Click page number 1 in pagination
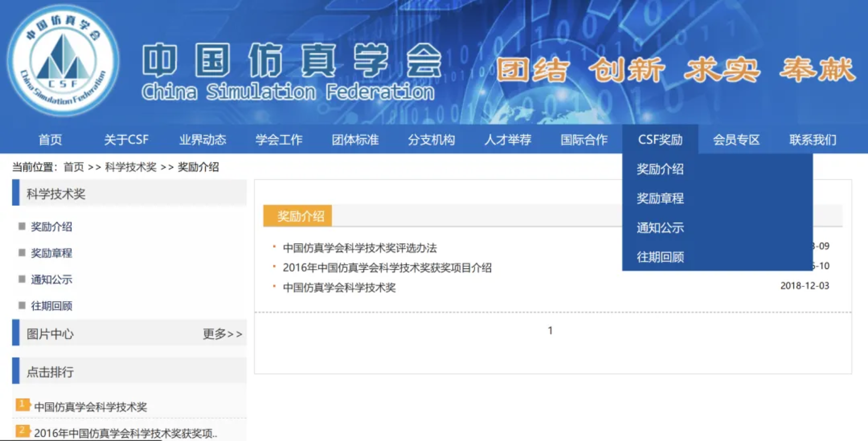The image size is (868, 441). coord(550,330)
